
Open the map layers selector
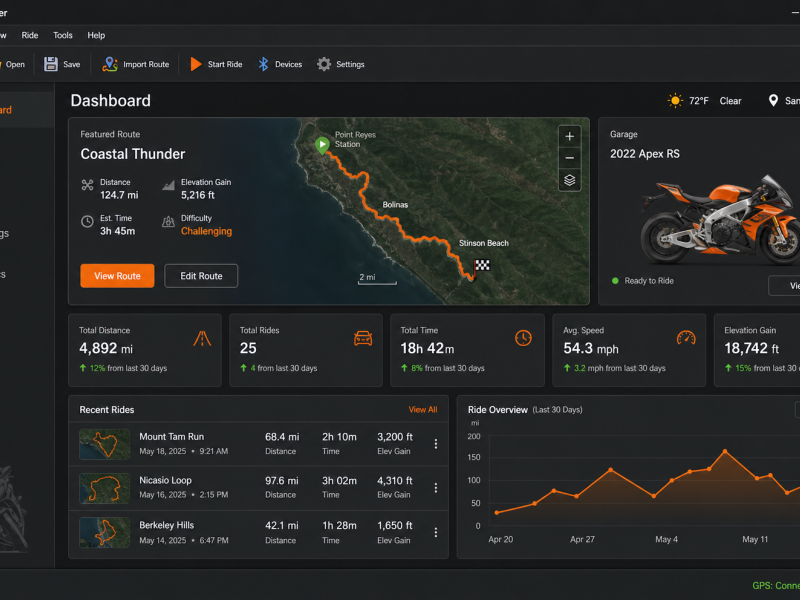(569, 180)
